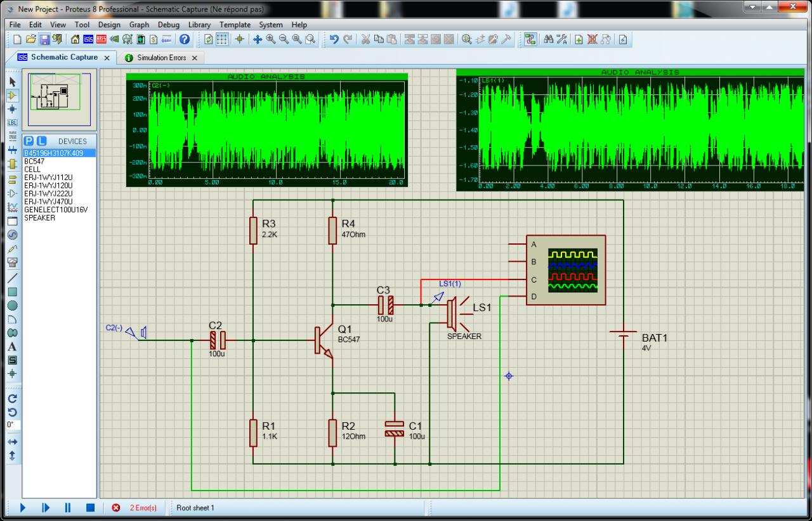The image size is (812, 521).
Task: Toggle the wire autorouter button
Action: tap(530, 39)
